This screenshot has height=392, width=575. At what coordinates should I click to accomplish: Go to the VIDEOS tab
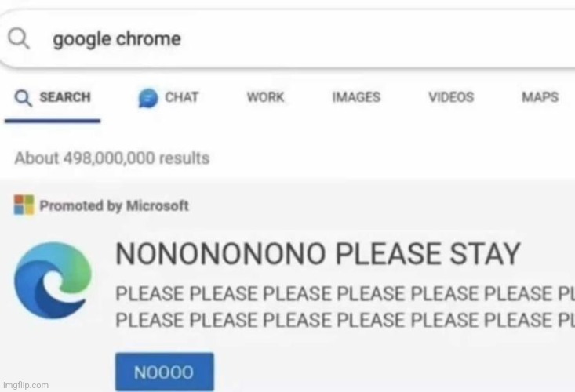coord(450,97)
